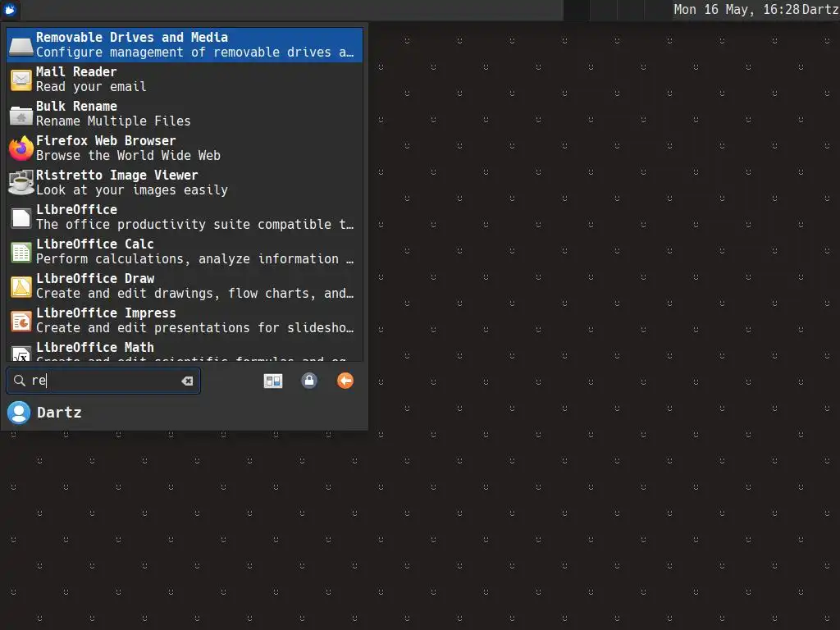The height and width of the screenshot is (630, 840).
Task: Open the Ristretto Image Viewer entry
Action: click(185, 182)
